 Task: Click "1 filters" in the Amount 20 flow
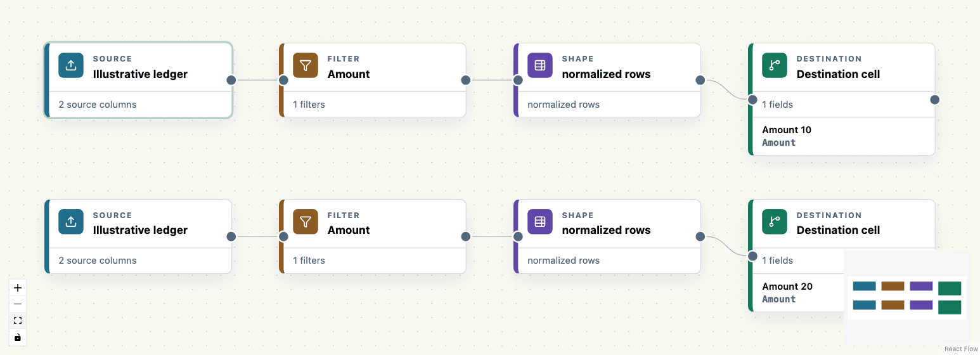(x=309, y=261)
